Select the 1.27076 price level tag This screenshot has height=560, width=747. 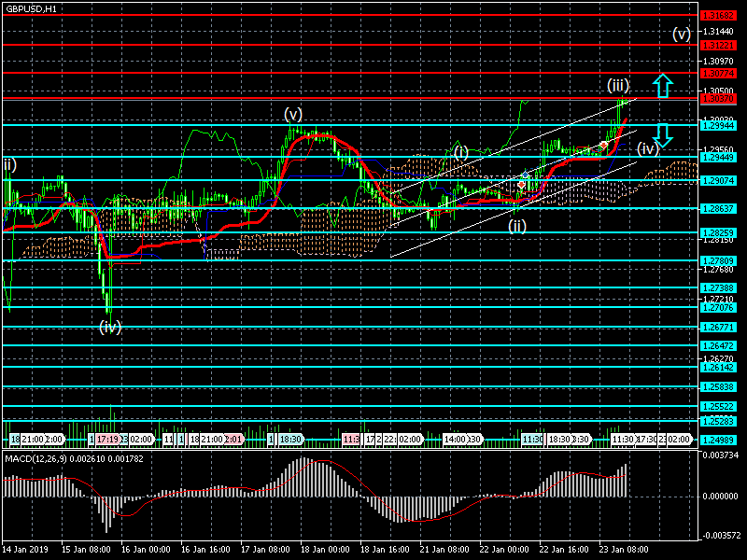718,307
